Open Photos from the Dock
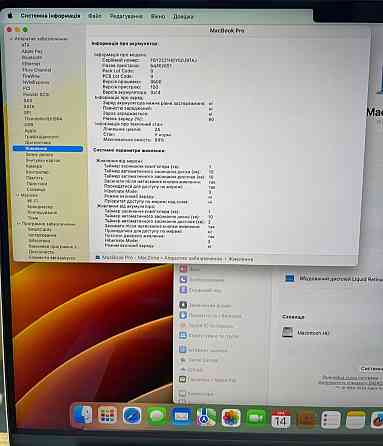 pyautogui.click(x=231, y=418)
